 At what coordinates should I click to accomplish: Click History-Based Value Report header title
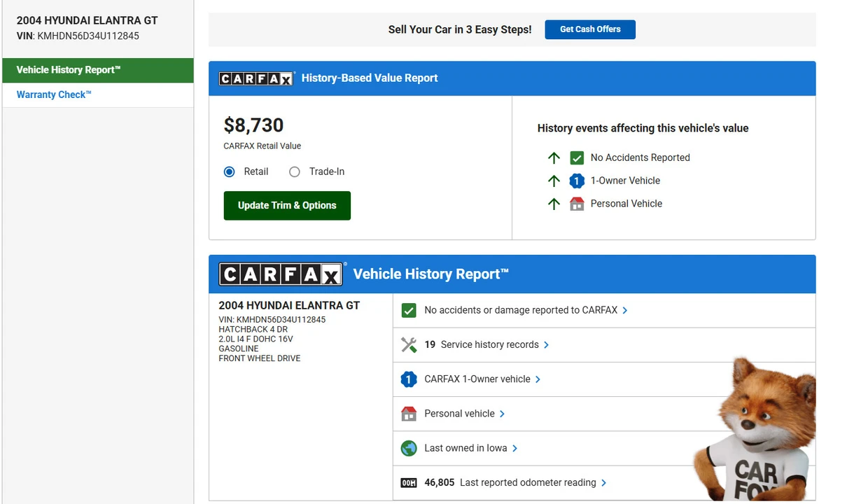(x=370, y=78)
